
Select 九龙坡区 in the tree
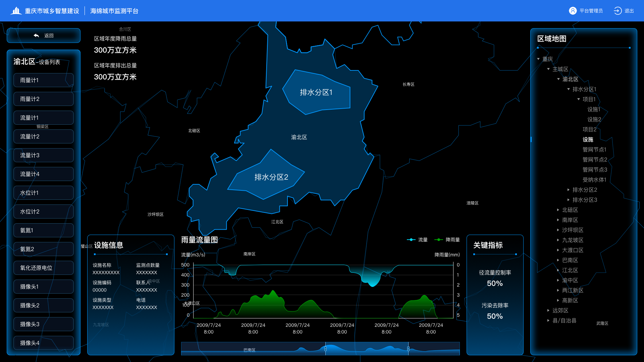pos(573,240)
